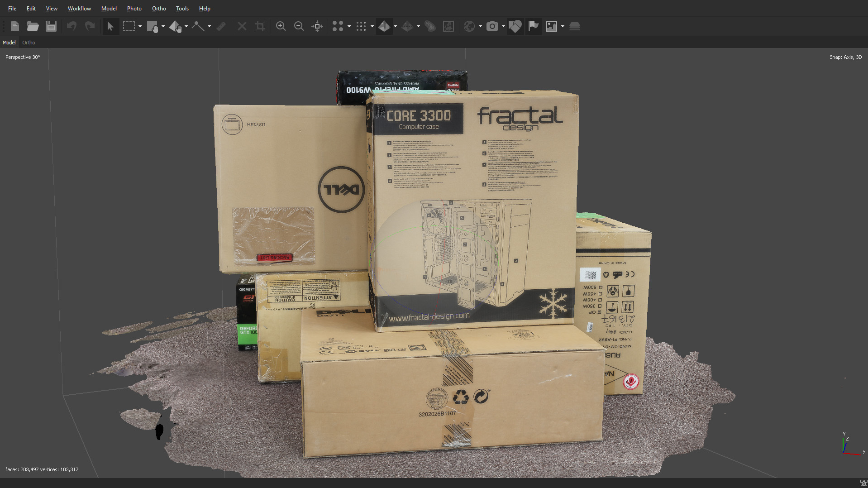This screenshot has width=868, height=488.
Task: Open the Model menu
Action: click(x=109, y=9)
